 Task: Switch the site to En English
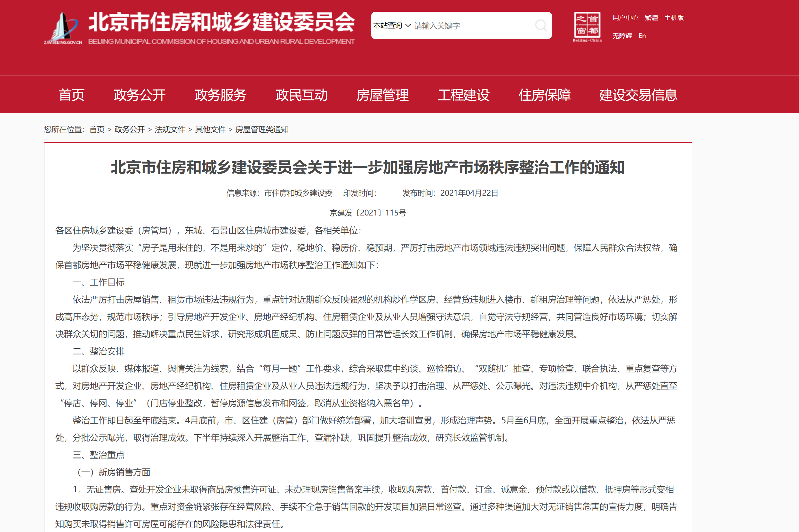click(x=642, y=36)
